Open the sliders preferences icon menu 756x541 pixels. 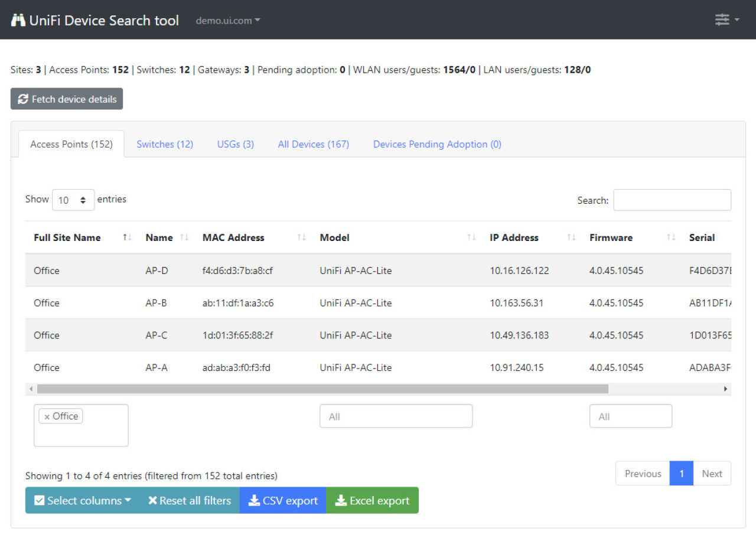point(722,19)
